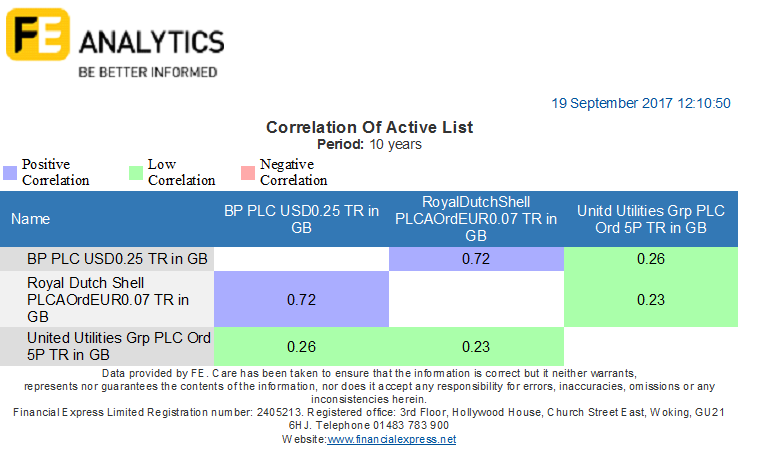Click the 0.26 cell in BP row
The height and width of the screenshot is (453, 770).
pyautogui.click(x=651, y=259)
